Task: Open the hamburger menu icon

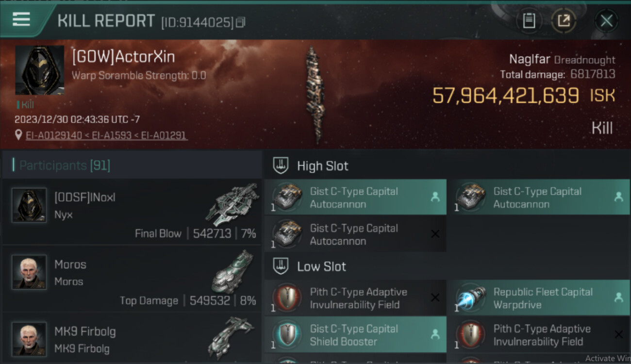Action: tap(21, 19)
